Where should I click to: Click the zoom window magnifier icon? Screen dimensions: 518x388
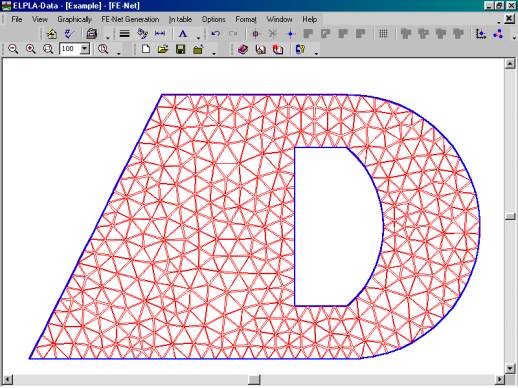[48, 49]
